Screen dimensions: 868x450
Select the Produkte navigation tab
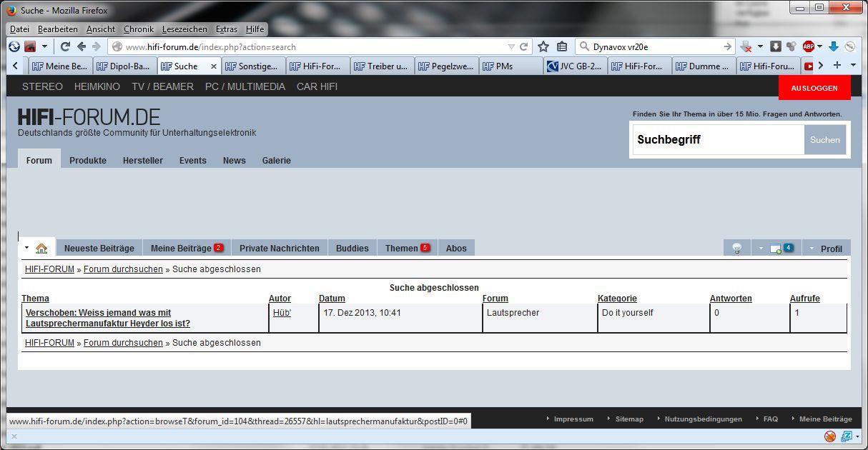(x=88, y=161)
